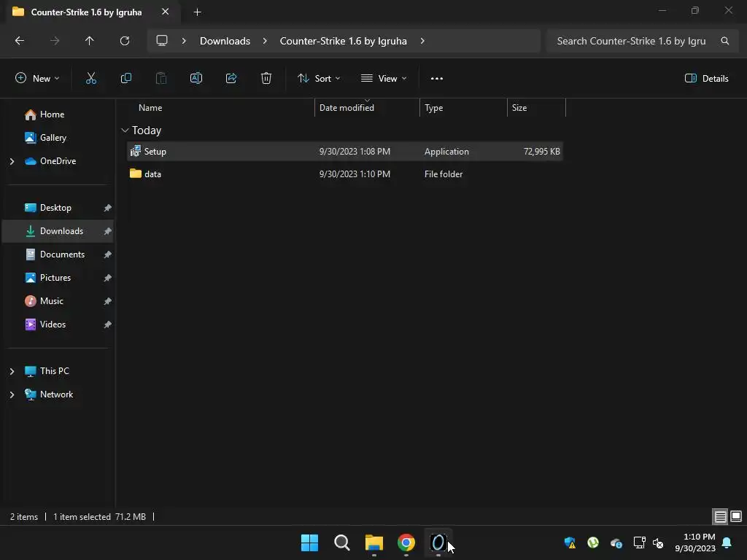Click the muted volume tray icon
747x560 pixels.
658,542
